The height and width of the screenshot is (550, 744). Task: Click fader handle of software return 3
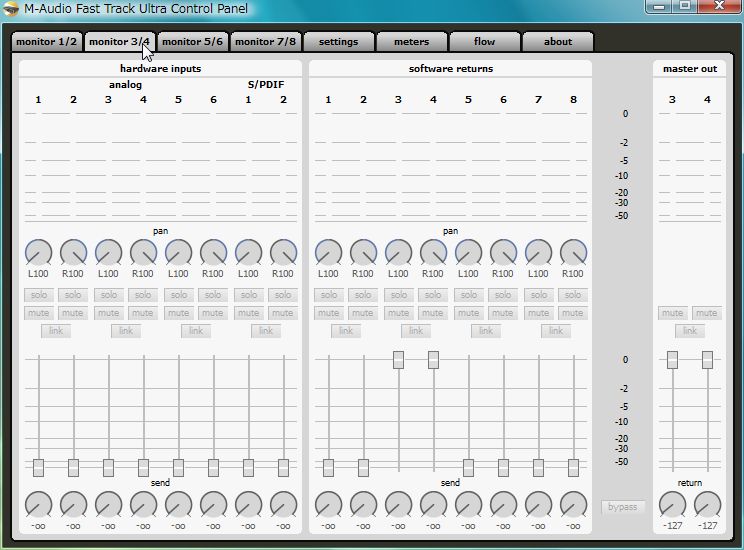(399, 360)
